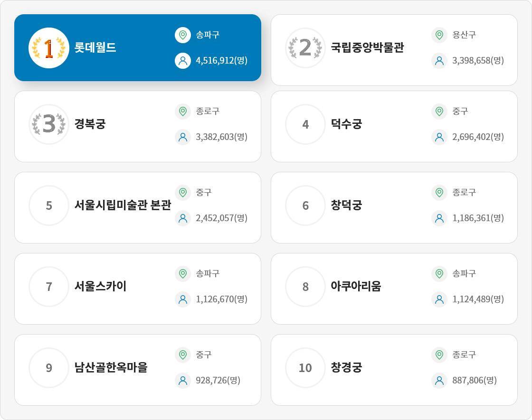Click the visitor count icon for 아쿠아리움
Screen dimensions: 532x420
[439, 299]
